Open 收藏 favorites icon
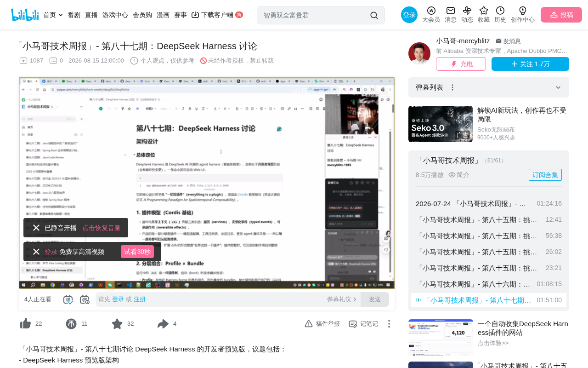The image size is (588, 368). coord(484,11)
